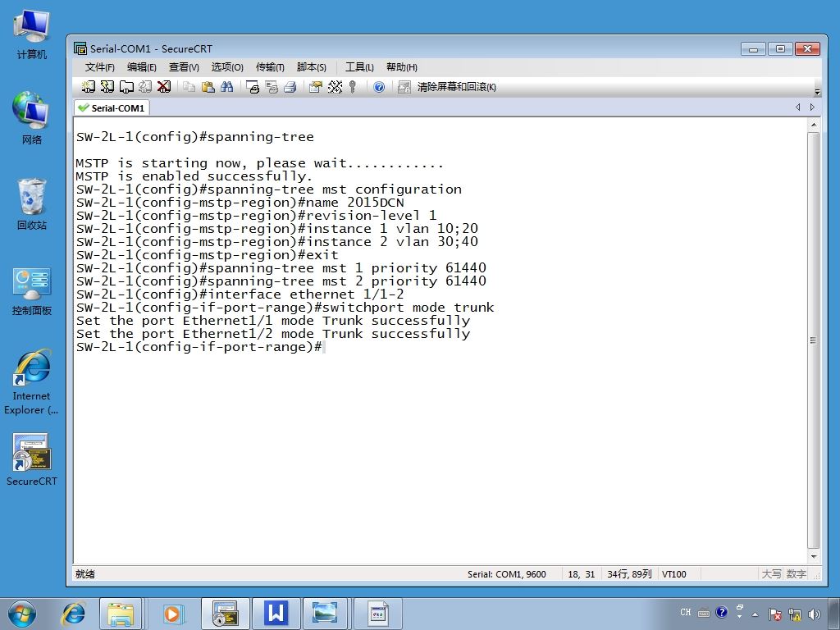The height and width of the screenshot is (630, 840).
Task: Click the Copy toolbar icon
Action: point(189,87)
